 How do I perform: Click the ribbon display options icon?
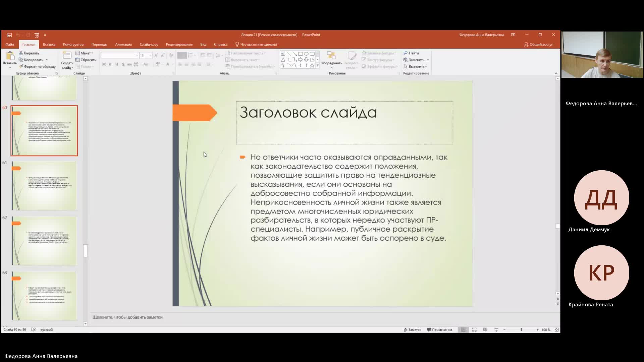(x=513, y=35)
